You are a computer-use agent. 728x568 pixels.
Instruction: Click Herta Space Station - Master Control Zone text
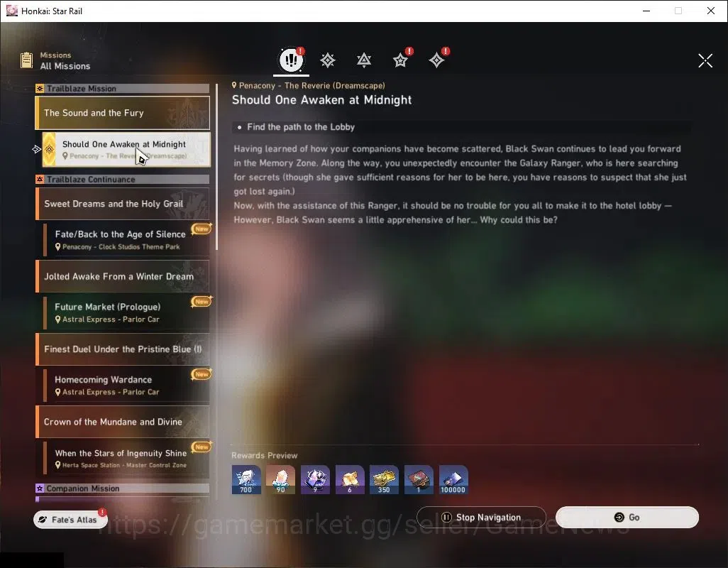[x=124, y=465]
